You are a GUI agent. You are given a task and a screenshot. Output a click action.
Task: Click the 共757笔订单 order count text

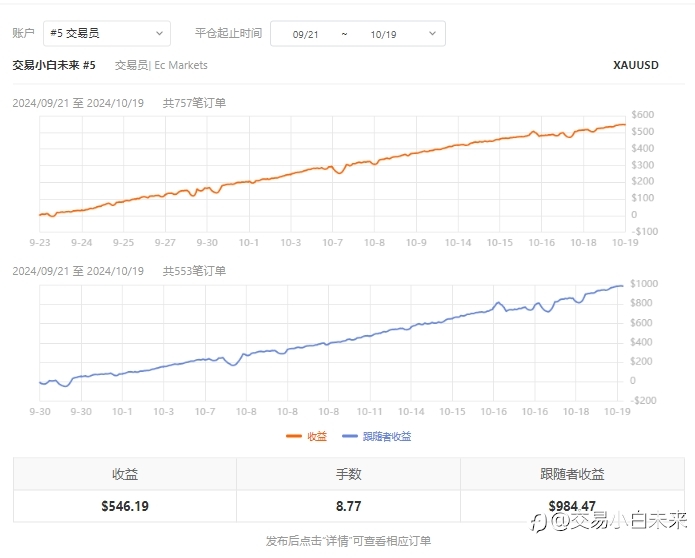(194, 103)
